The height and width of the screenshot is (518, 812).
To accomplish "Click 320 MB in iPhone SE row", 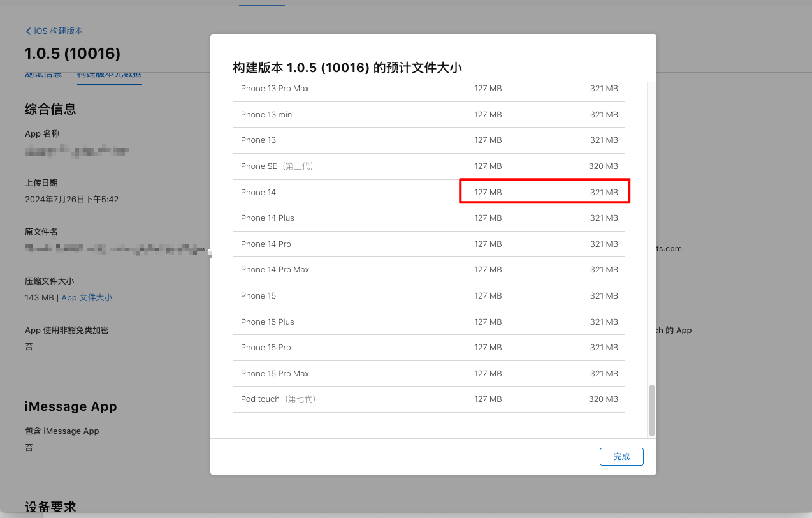I will (x=604, y=166).
